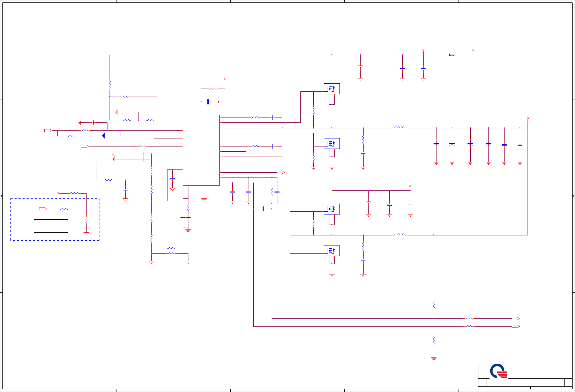575x392 pixels.
Task: Click the red port symbol inside the dashed box
Action: pyautogui.click(x=43, y=209)
